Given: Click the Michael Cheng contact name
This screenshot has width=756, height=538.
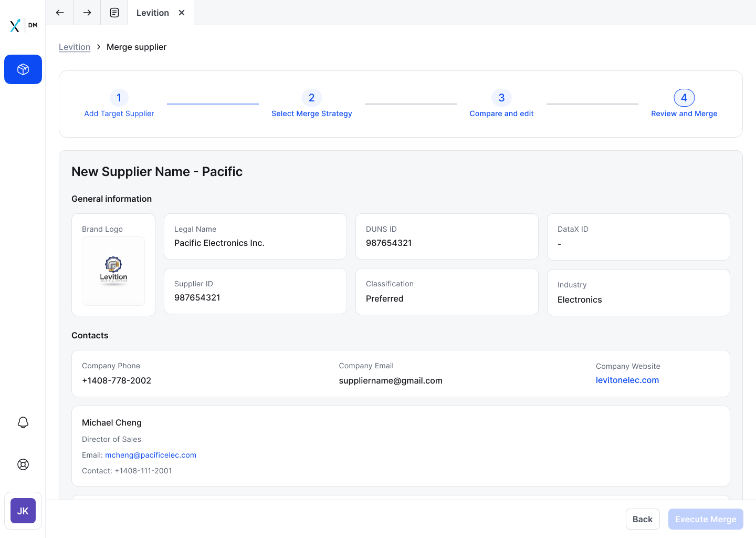Looking at the screenshot, I should 112,422.
